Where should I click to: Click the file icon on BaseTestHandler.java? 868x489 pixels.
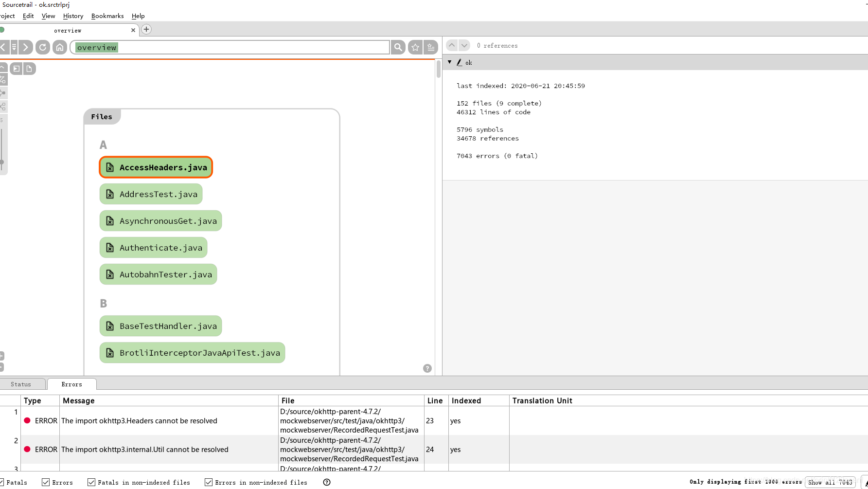(110, 326)
